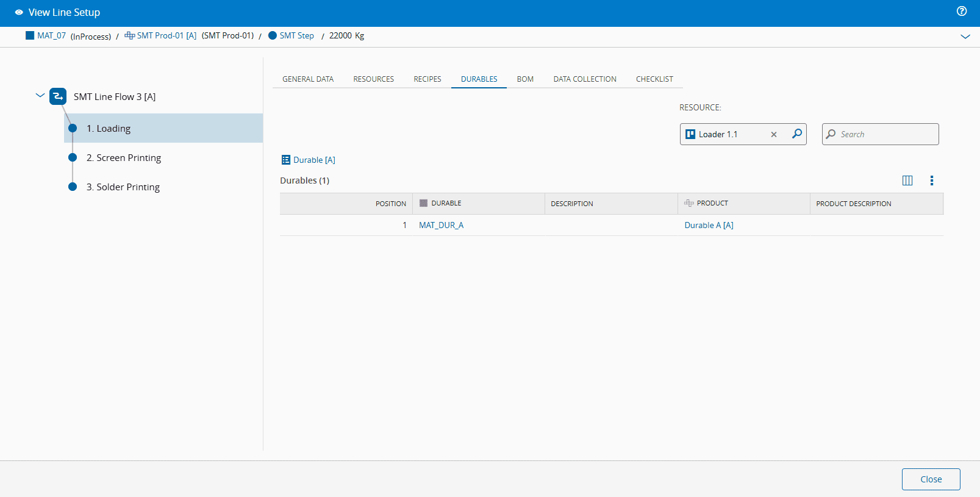Click the help question mark icon

point(962,11)
